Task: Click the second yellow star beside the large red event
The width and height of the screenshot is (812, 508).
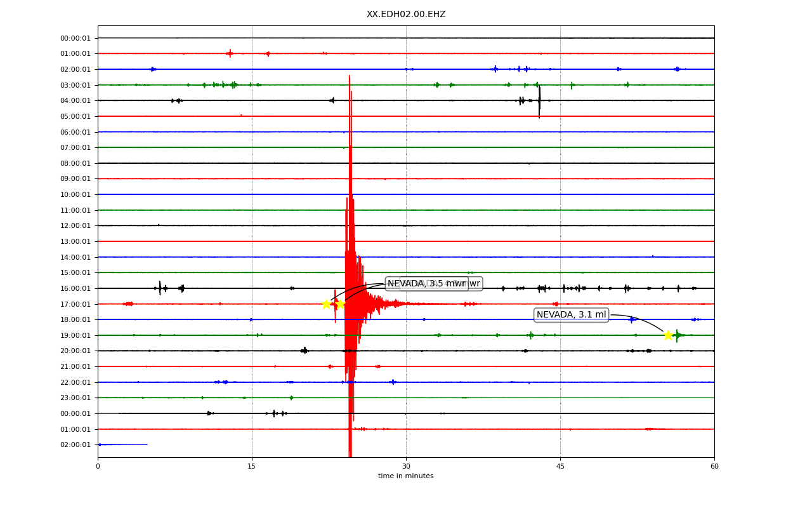Action: pyautogui.click(x=339, y=304)
